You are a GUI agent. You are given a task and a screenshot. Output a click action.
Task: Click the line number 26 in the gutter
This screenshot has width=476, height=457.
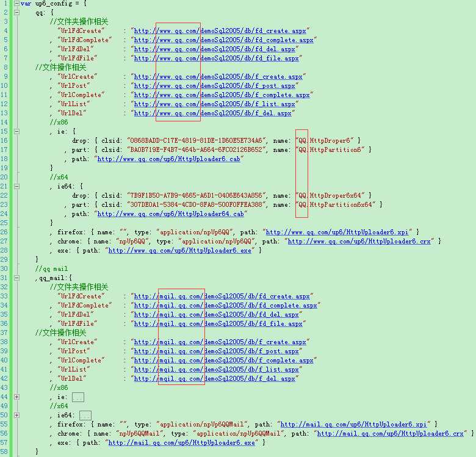(x=4, y=232)
